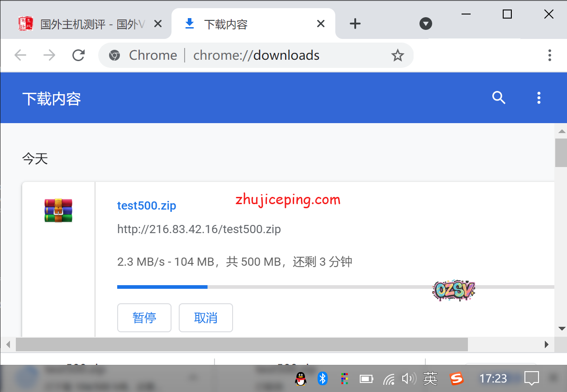567x392 pixels.
Task: Click the Bluetooth tray icon
Action: point(322,378)
